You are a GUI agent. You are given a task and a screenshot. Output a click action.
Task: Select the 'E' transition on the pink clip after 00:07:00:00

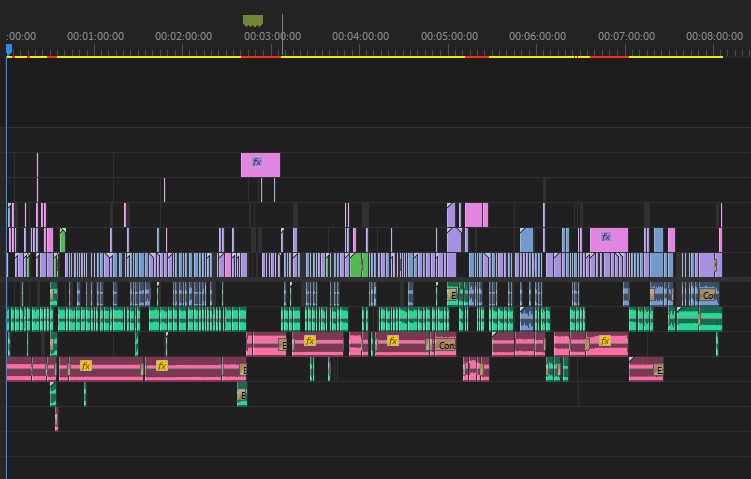click(x=659, y=370)
